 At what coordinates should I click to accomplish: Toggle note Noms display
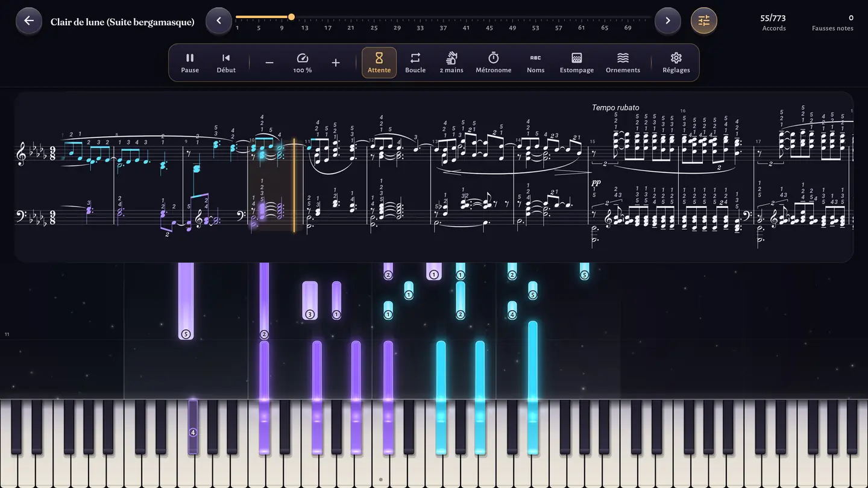[x=536, y=63]
